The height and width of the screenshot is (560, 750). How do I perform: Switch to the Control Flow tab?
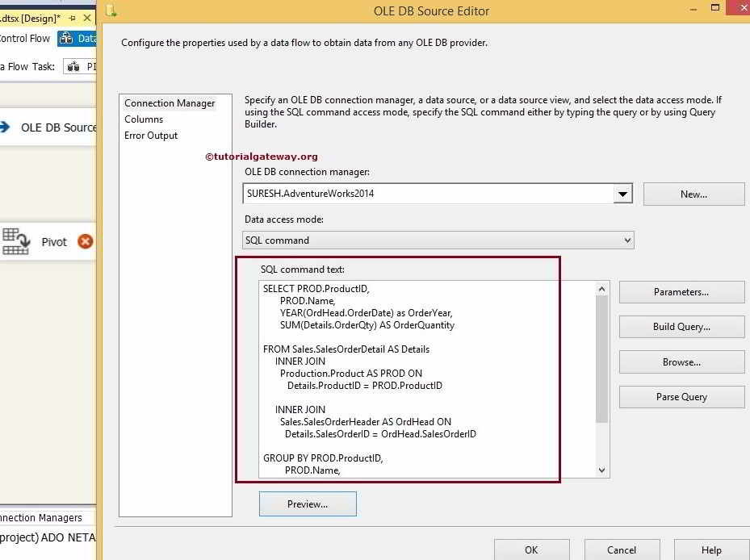click(23, 38)
